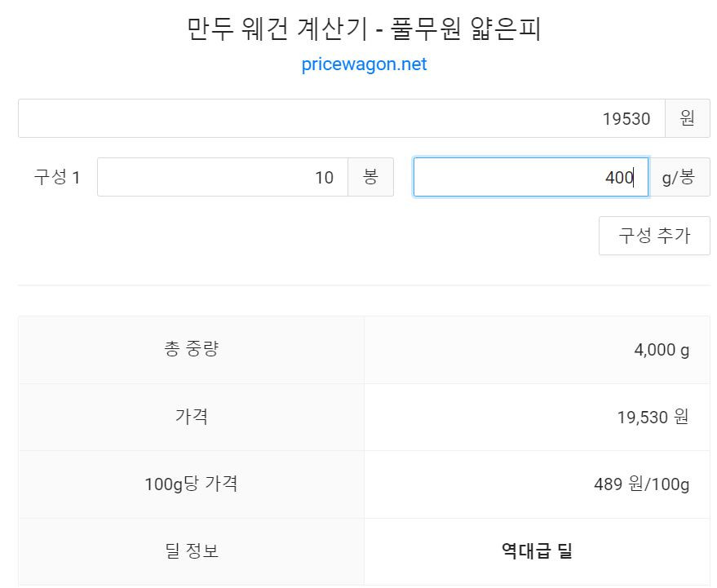Image resolution: width=717 pixels, height=588 pixels.
Task: Click the g/봉 unit label
Action: tap(679, 177)
